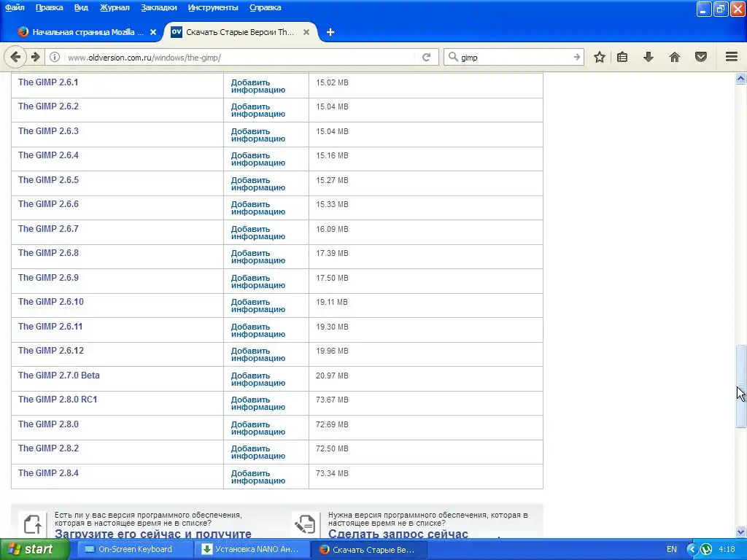Image resolution: width=747 pixels, height=560 pixels.
Task: Bookmark this page with the star icon
Action: click(600, 57)
